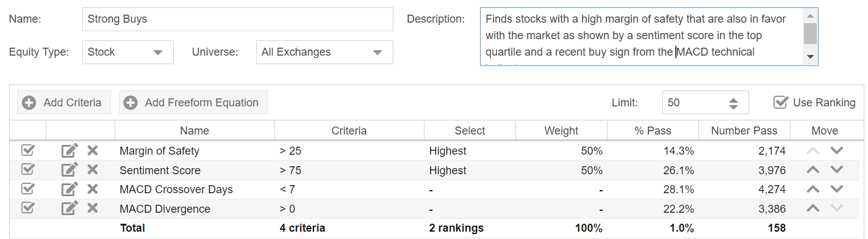Viewport: 868px width, 239px height.
Task: Click the Name field containing Strong Buys
Action: coord(238,19)
